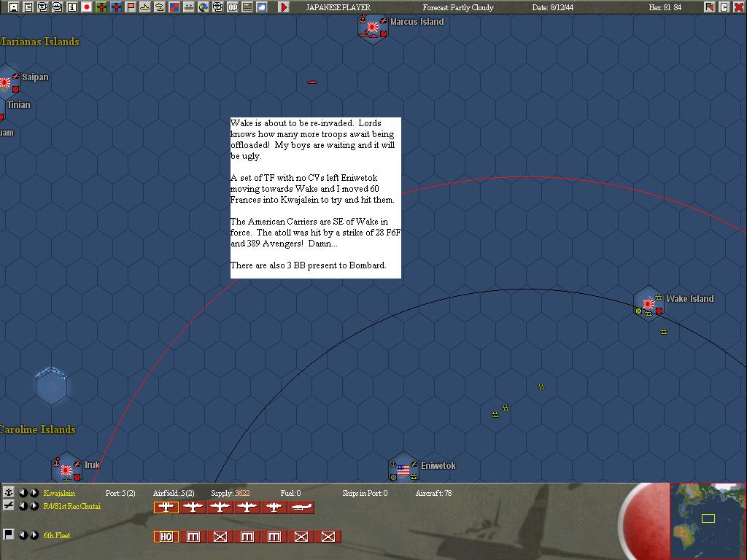This screenshot has height=560, width=747.
Task: Select previous air unit with left arrow
Action: [x=23, y=506]
